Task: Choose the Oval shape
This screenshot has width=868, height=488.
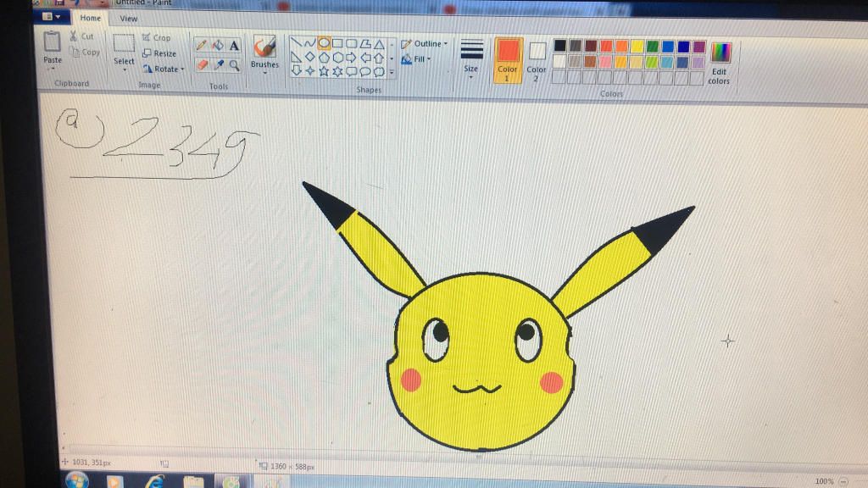Action: coord(324,42)
